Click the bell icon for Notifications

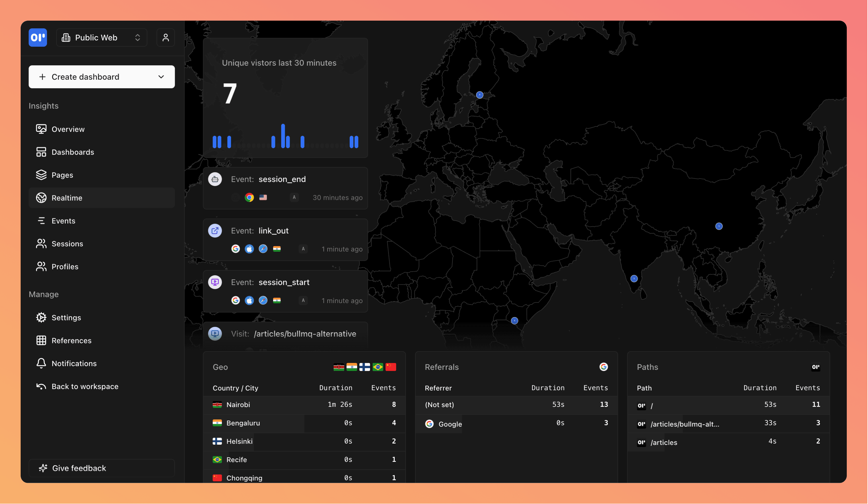click(x=41, y=363)
